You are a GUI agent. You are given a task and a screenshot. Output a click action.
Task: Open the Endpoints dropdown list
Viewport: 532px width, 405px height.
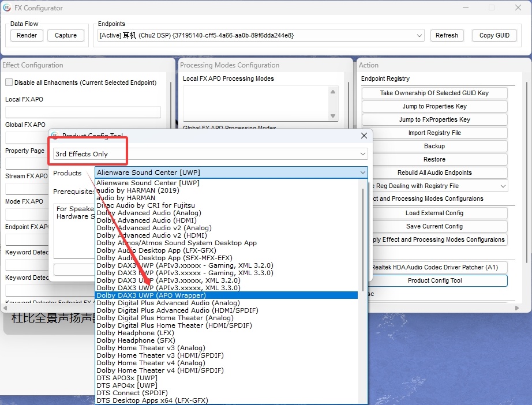click(419, 35)
